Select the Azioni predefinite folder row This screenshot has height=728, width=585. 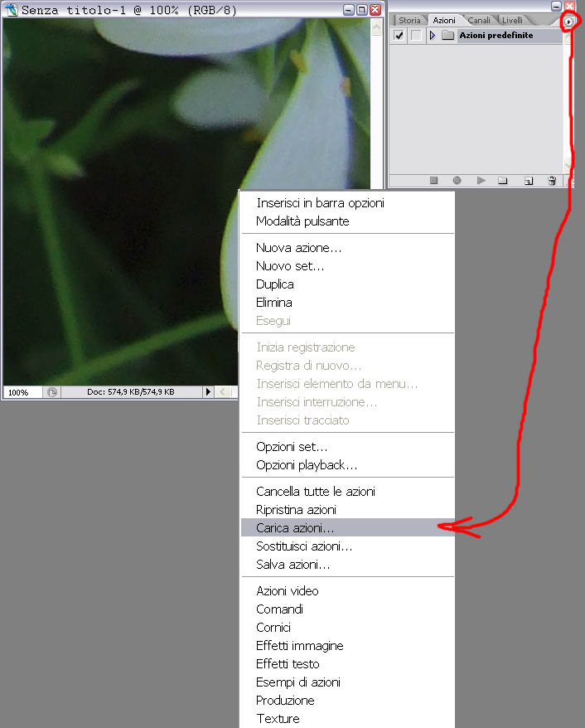[x=476, y=36]
